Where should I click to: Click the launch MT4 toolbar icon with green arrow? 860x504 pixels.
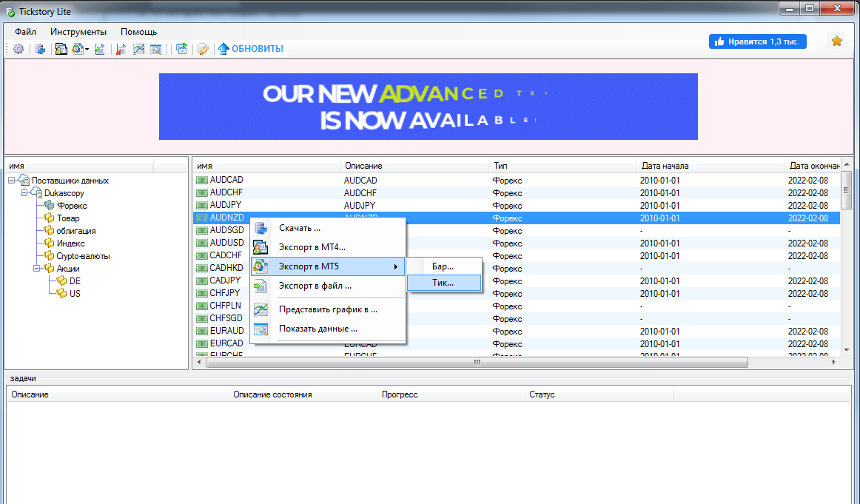(x=181, y=49)
